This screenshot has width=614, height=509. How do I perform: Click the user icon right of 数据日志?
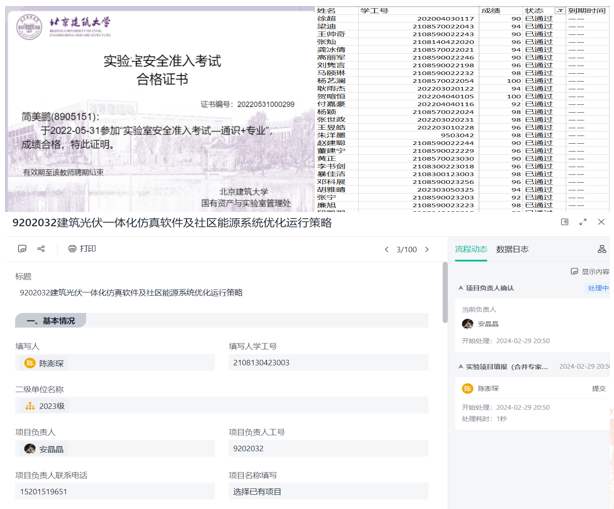click(x=601, y=249)
